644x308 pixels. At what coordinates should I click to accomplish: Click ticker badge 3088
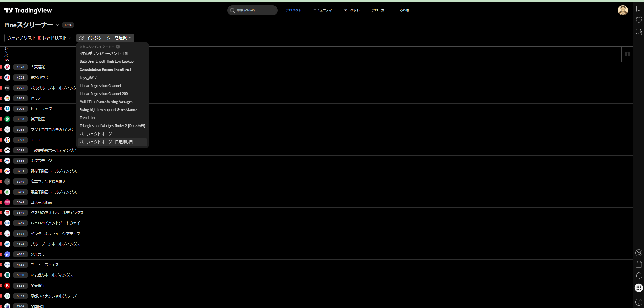pos(20,130)
